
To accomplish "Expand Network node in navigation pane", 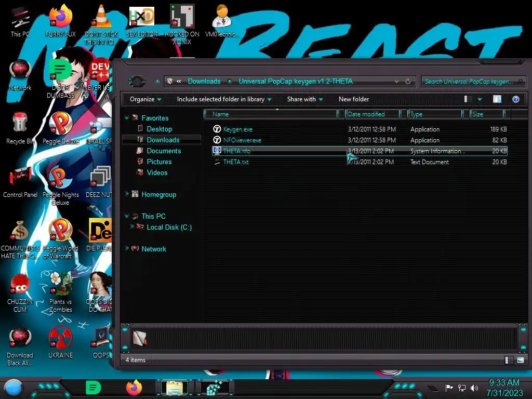I will coord(127,248).
